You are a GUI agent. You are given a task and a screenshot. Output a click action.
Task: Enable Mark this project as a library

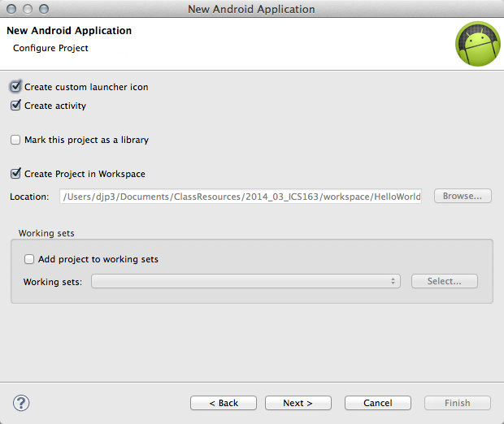(15, 140)
